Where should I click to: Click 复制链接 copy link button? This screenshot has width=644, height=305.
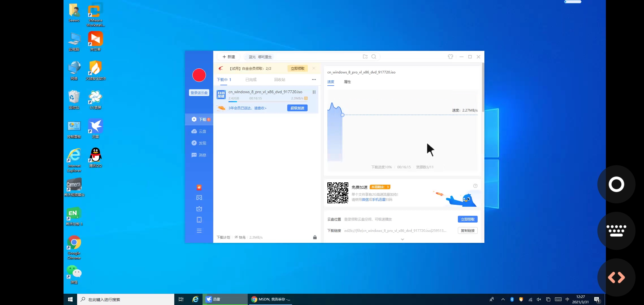(468, 230)
